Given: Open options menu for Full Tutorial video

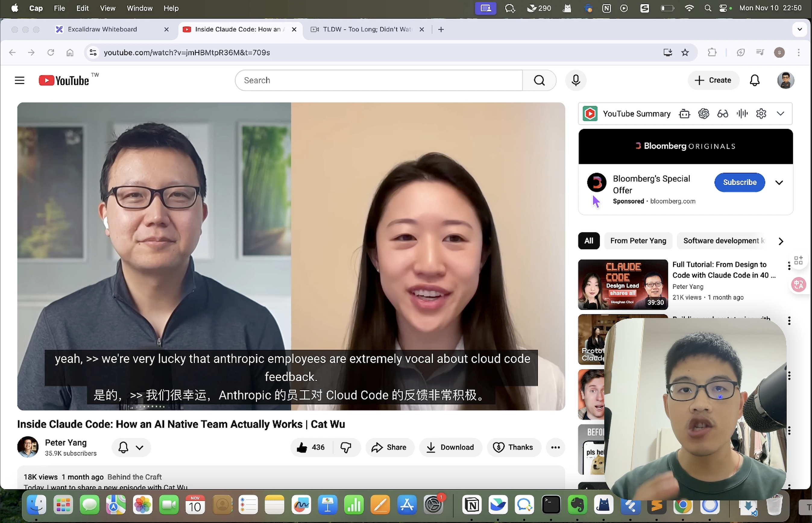Looking at the screenshot, I should 789,266.
